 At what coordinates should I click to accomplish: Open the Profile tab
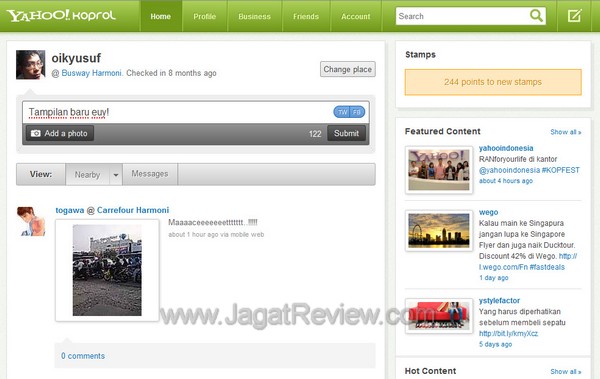coord(205,16)
